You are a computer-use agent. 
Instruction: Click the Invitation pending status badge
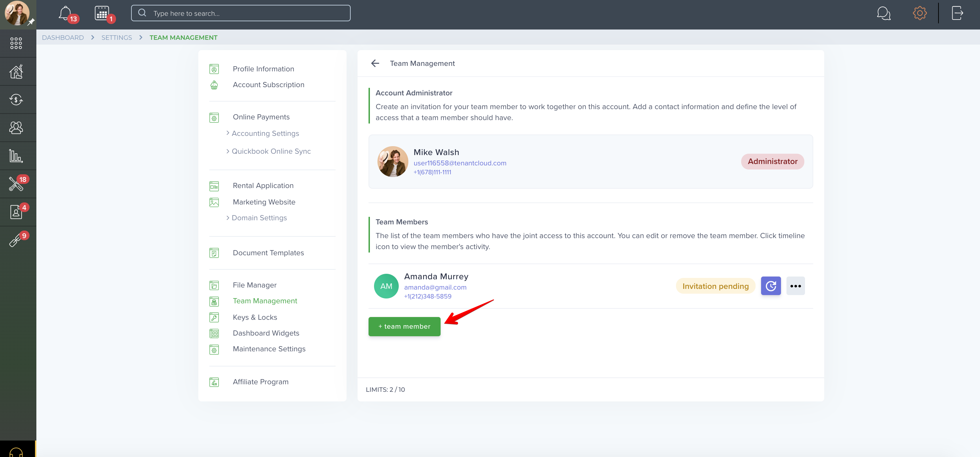click(715, 286)
